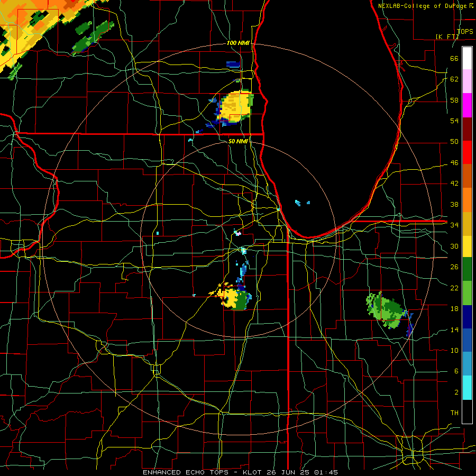Click the dark orange legend swatch

click(467, 176)
